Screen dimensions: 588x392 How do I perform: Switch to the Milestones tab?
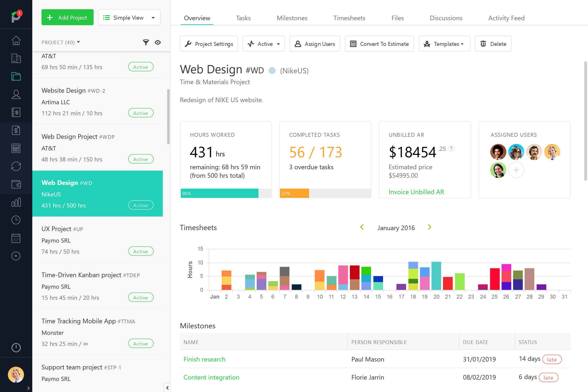(292, 18)
